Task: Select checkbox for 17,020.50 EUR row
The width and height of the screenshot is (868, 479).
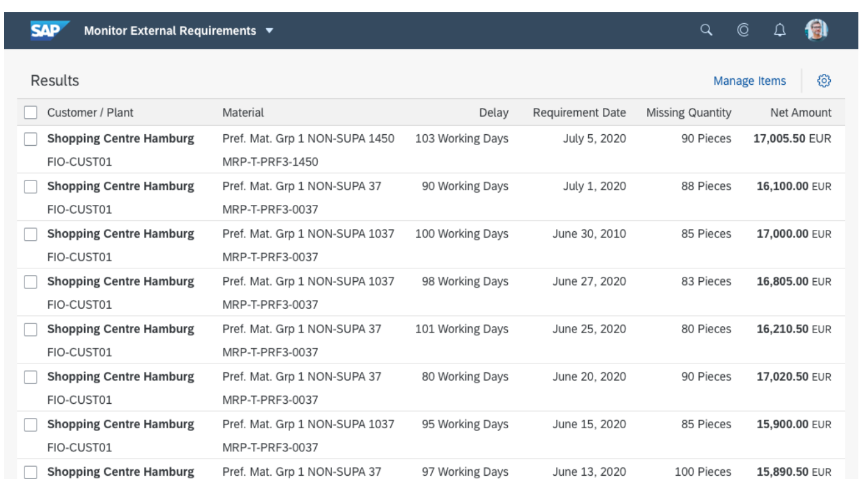Action: click(x=30, y=376)
